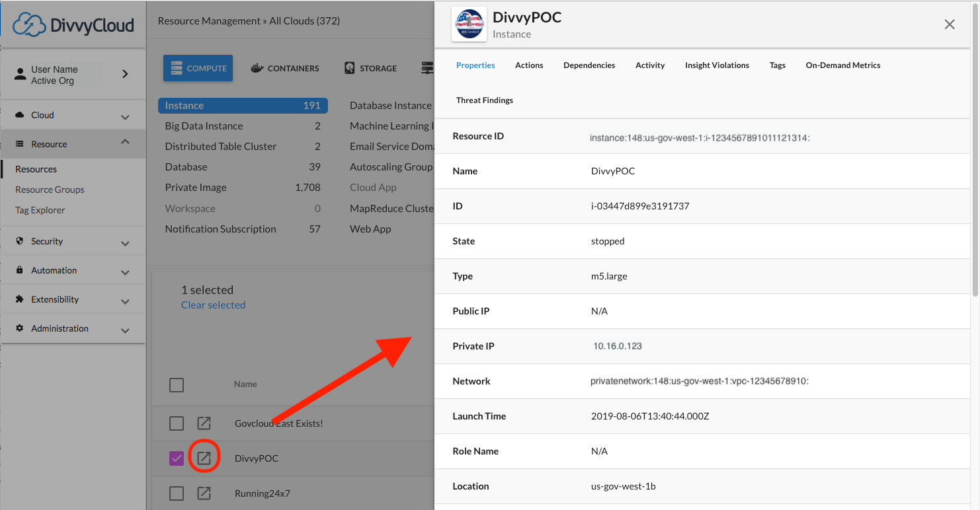Click the Storage category icon
This screenshot has width=980, height=510.
[349, 68]
